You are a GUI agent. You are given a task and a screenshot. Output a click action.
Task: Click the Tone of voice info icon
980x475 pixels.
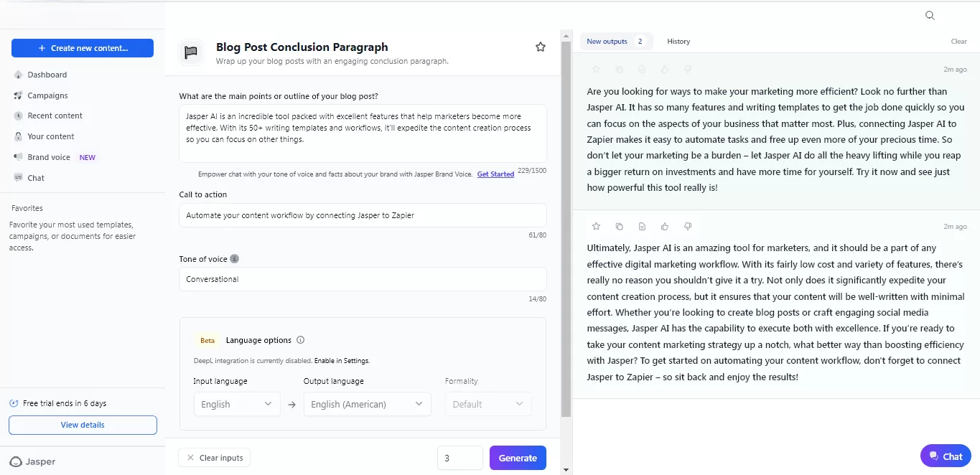pyautogui.click(x=235, y=259)
